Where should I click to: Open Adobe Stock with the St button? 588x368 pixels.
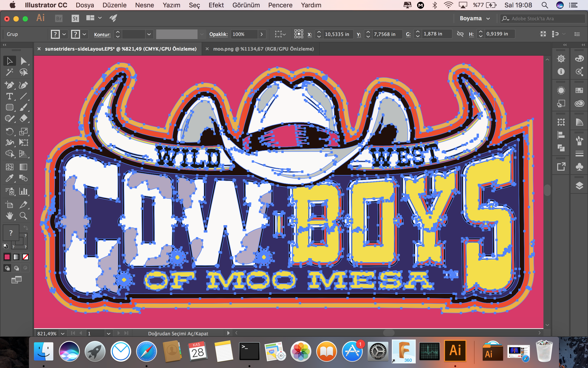pos(75,18)
